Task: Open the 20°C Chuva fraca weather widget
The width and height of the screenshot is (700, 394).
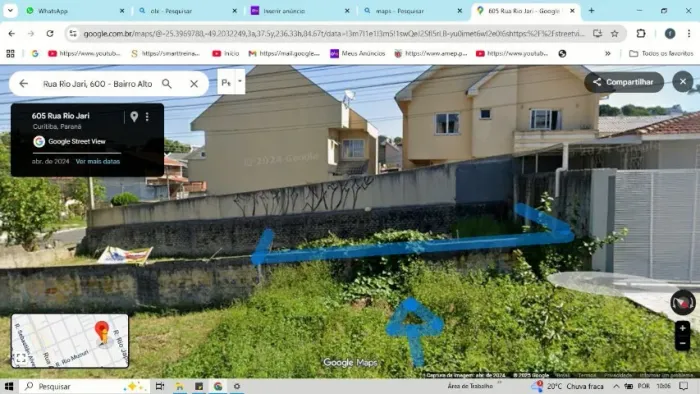Action: click(567, 386)
